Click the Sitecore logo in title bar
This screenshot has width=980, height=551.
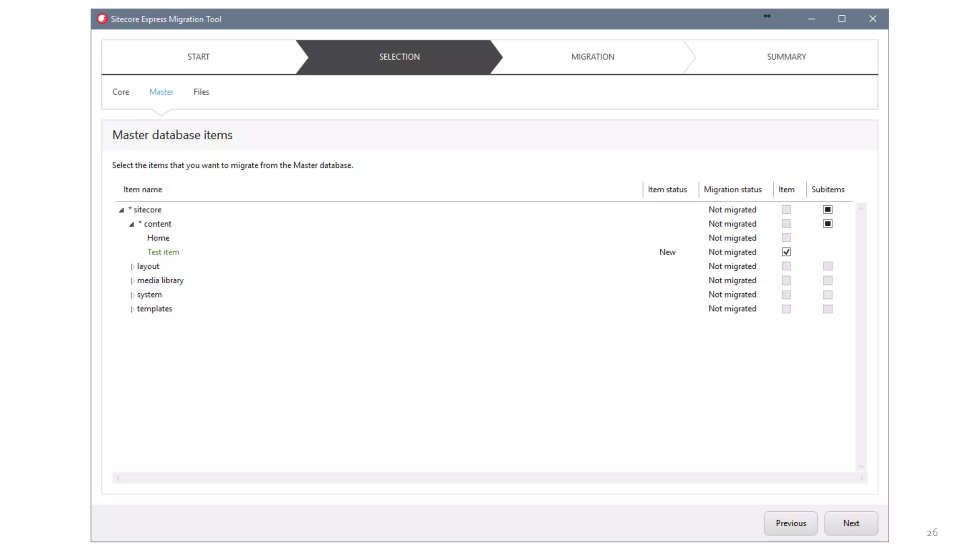coord(102,19)
